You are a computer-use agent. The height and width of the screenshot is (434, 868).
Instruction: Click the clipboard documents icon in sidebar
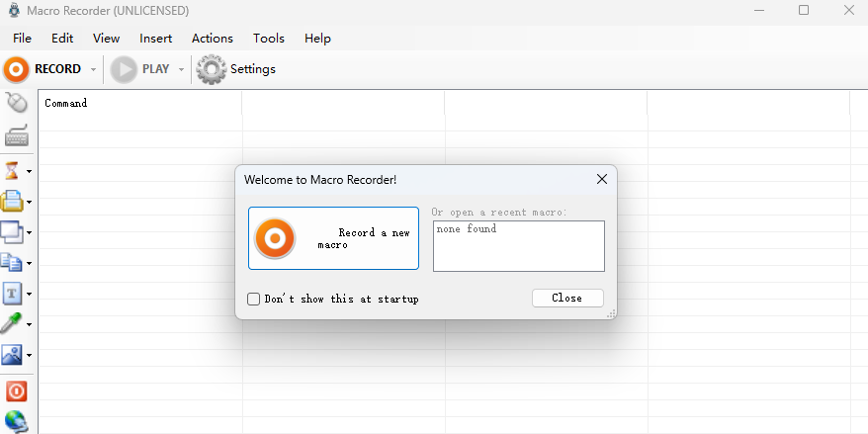(13, 263)
